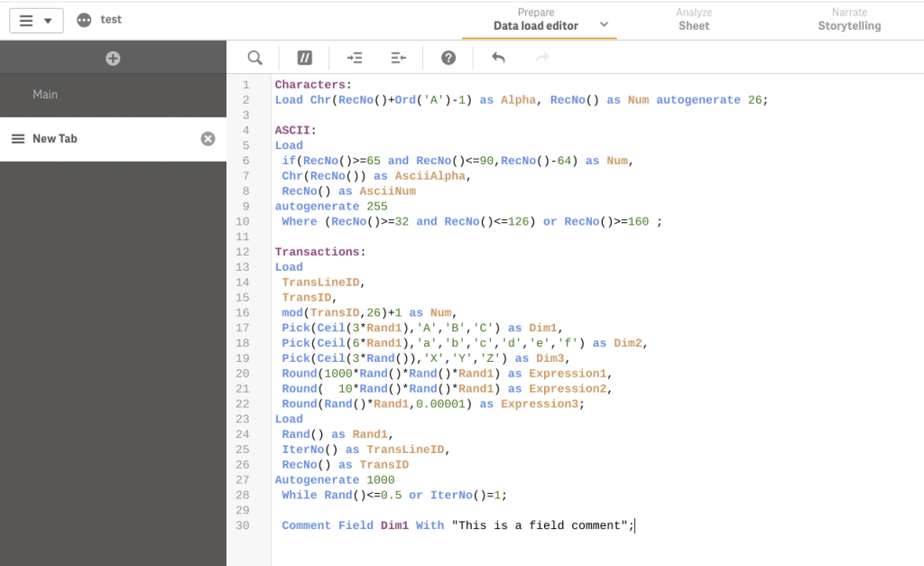The width and height of the screenshot is (924, 566).
Task: Indent the selected script lines
Action: (x=355, y=58)
